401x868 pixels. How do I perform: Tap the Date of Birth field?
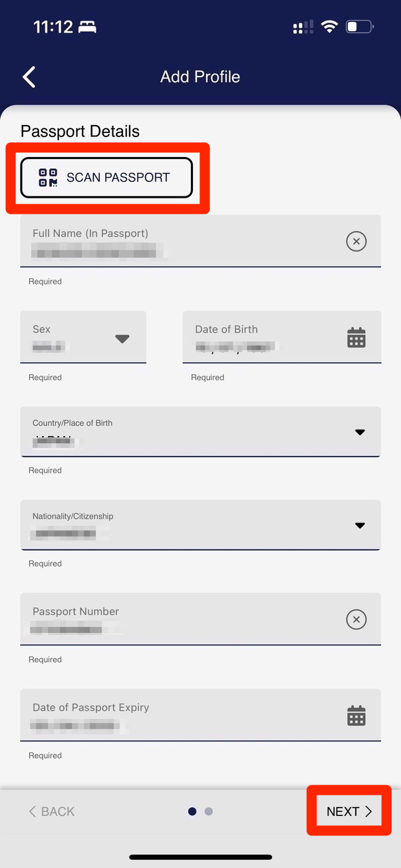pos(263,337)
